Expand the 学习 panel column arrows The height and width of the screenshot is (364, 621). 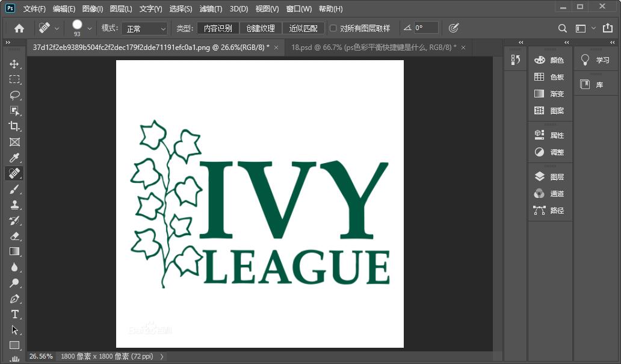(613, 42)
